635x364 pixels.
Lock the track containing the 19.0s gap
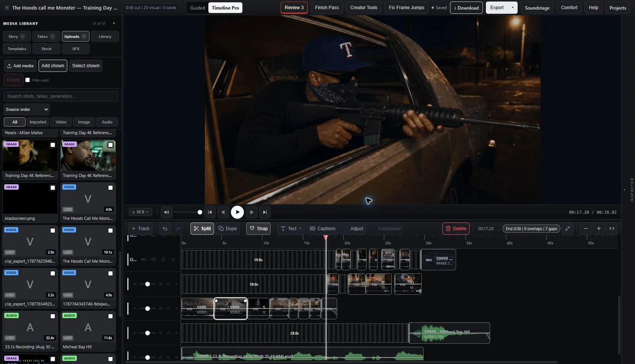(163, 260)
